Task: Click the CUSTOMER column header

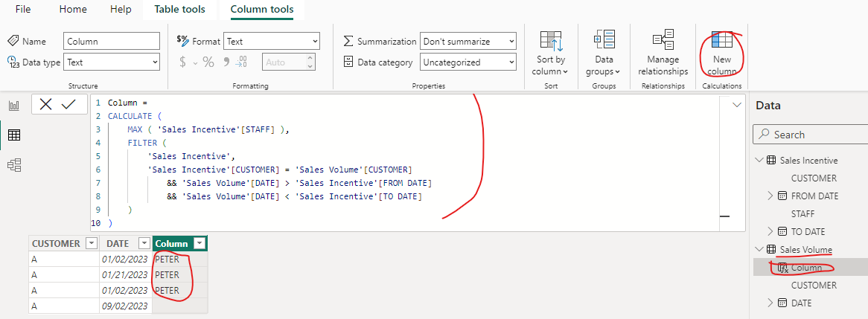Action: point(64,244)
